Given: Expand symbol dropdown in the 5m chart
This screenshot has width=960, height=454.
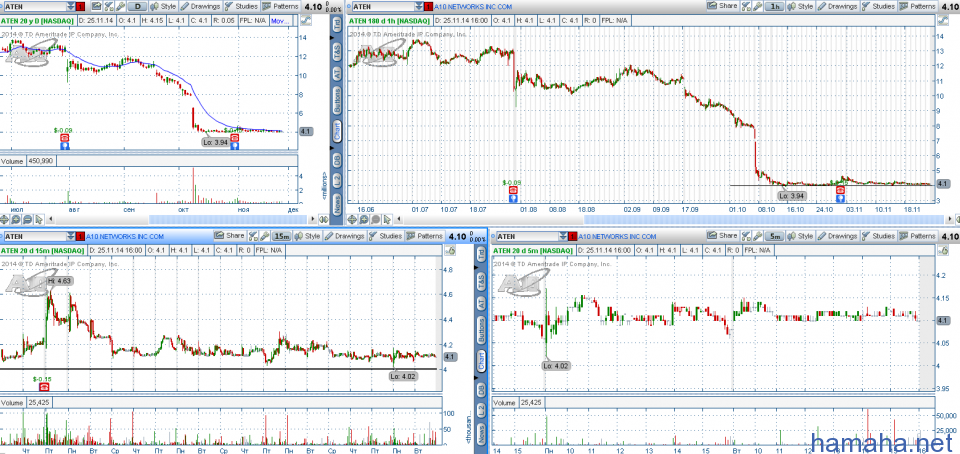Looking at the screenshot, I should (564, 236).
